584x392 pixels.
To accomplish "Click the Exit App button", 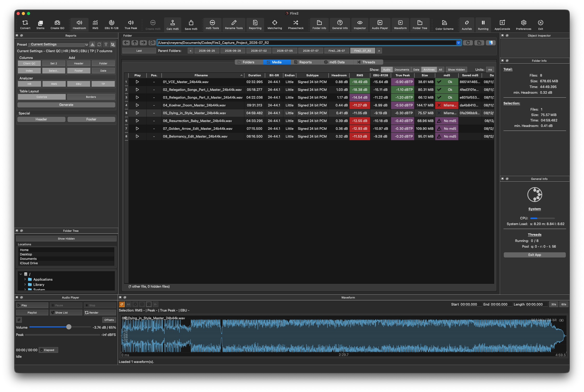I will [534, 255].
